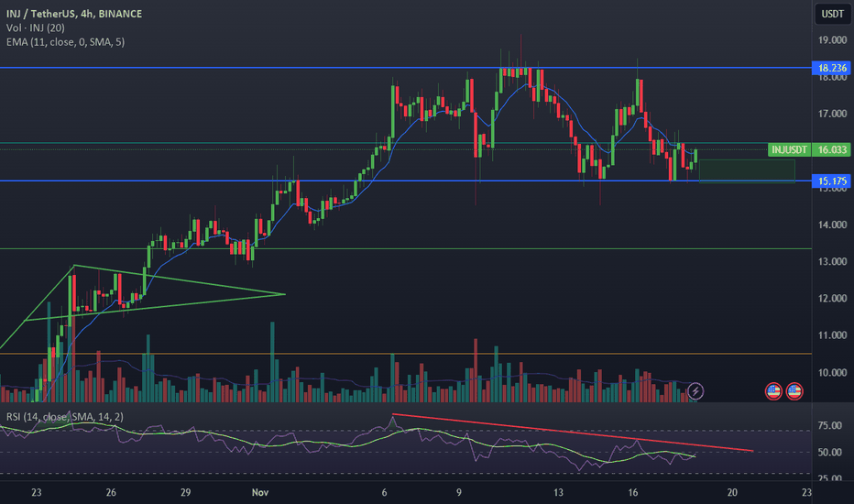
Task: Click the 19.000 price scale label
Action: (x=832, y=40)
